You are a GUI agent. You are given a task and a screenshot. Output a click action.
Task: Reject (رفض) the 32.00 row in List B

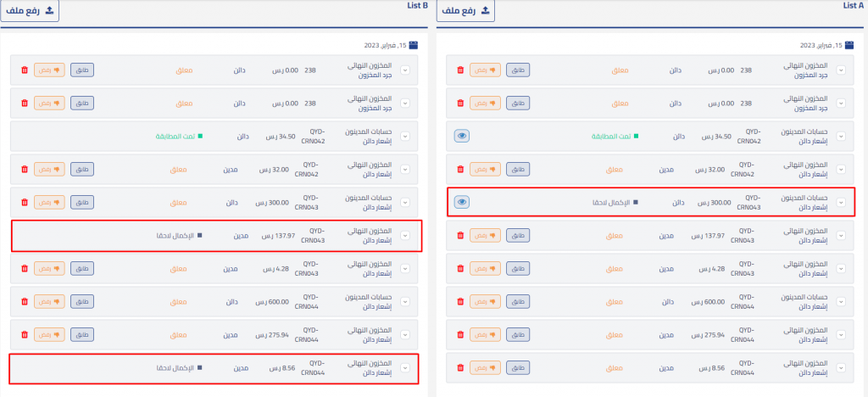pos(49,170)
